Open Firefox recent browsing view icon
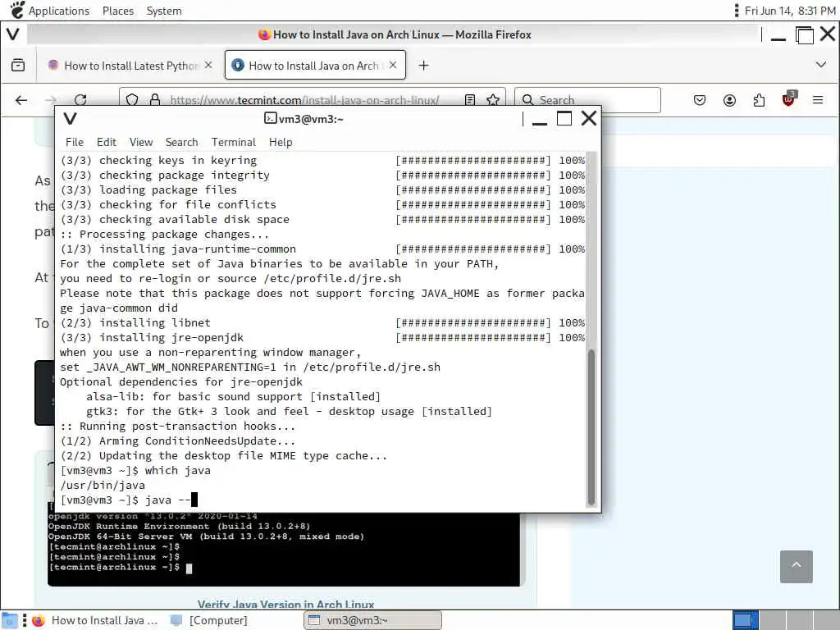 tap(18, 66)
